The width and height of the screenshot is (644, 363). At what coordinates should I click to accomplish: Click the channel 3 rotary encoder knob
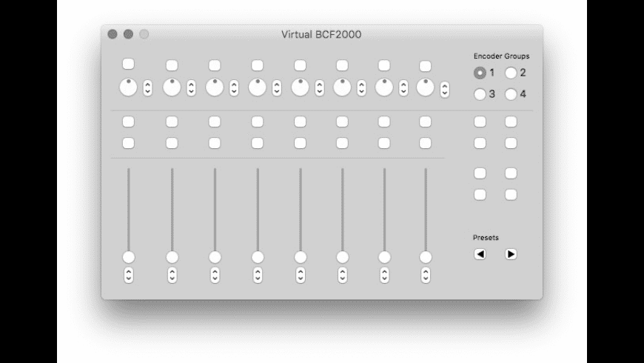(x=215, y=87)
